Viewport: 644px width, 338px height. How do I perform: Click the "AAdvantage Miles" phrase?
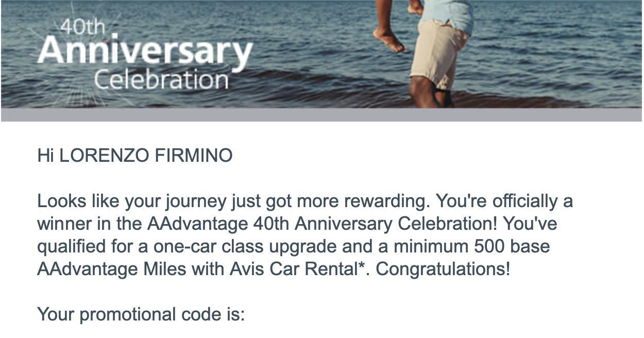111,269
